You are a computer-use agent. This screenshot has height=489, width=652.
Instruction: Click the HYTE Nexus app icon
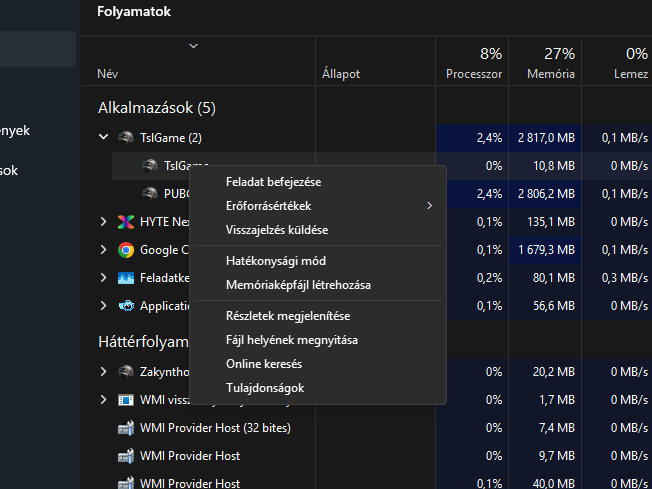pos(126,222)
